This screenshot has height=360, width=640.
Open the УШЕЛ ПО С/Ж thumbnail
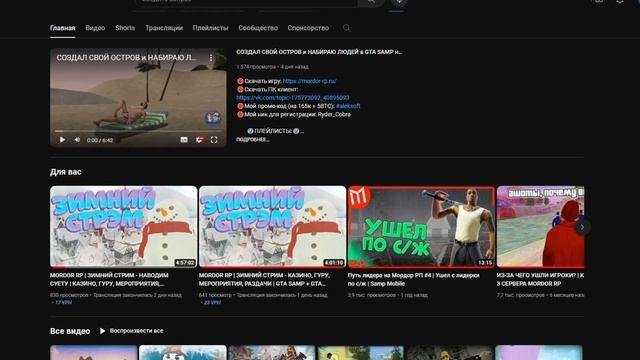click(421, 227)
